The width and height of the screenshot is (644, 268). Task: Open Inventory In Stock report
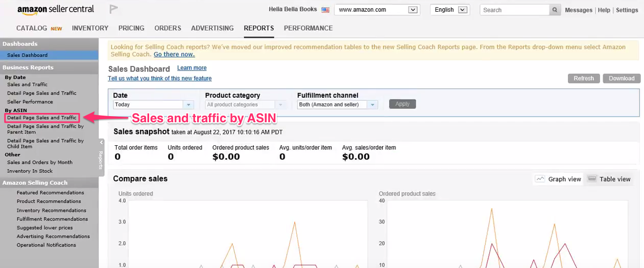point(30,171)
